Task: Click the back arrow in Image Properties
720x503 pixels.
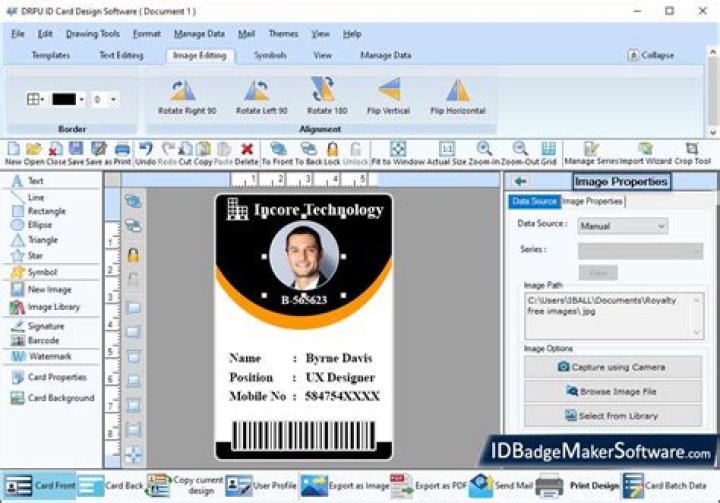Action: coord(520,181)
